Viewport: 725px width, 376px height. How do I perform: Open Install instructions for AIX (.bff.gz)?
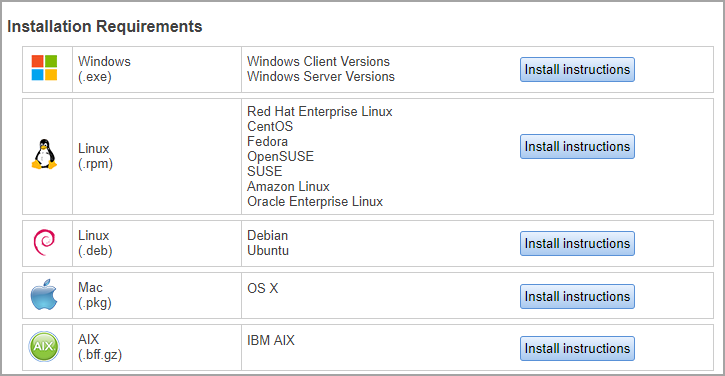point(577,348)
